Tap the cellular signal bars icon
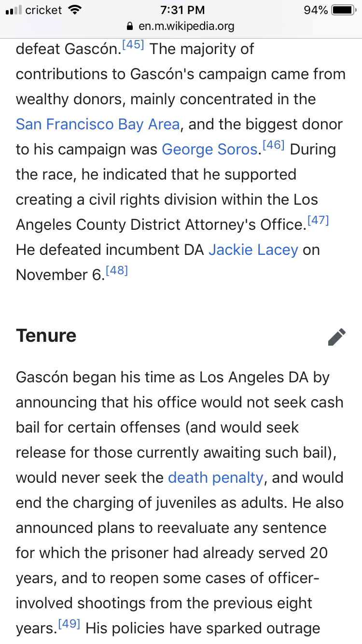Viewport: 362px width, 644px height. [14, 10]
